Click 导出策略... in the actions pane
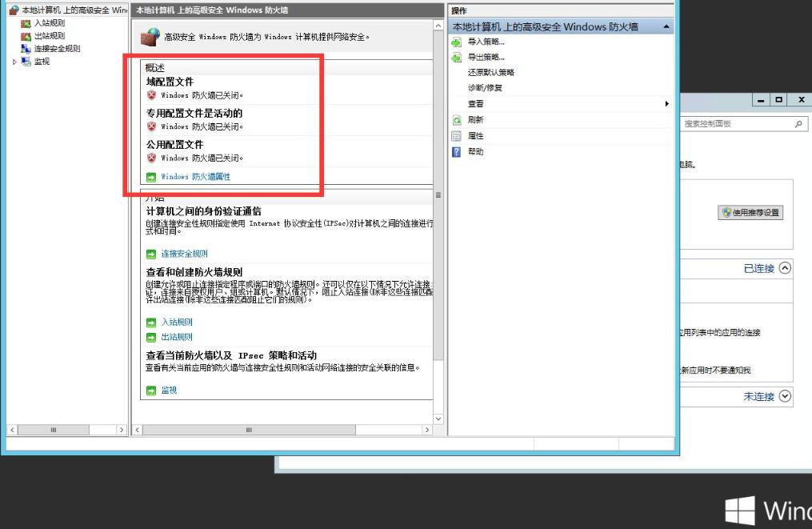Image resolution: width=812 pixels, height=529 pixels. tap(486, 58)
